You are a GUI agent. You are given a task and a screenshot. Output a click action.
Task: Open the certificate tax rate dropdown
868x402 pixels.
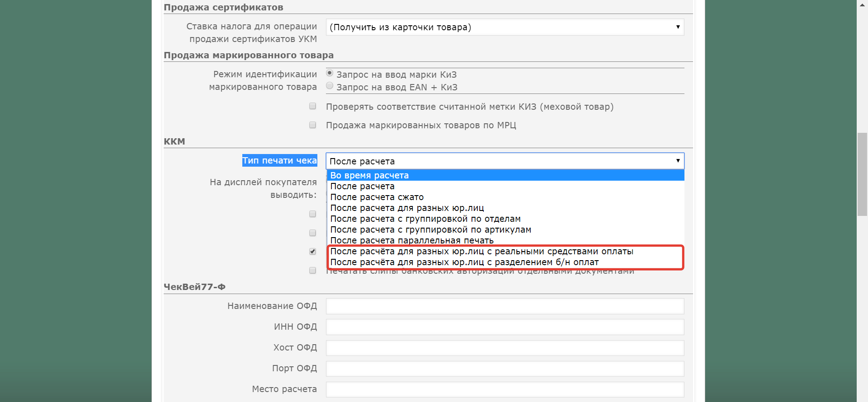coord(505,27)
